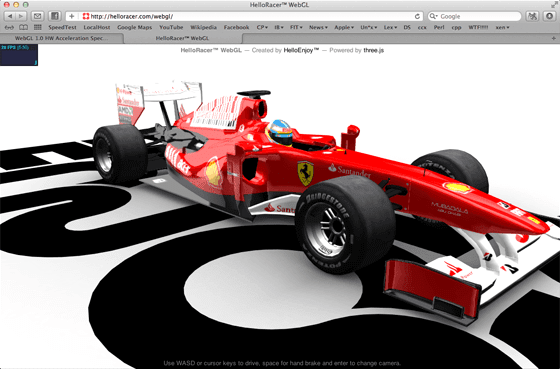Zoom the window with the green button

[x=25, y=5]
